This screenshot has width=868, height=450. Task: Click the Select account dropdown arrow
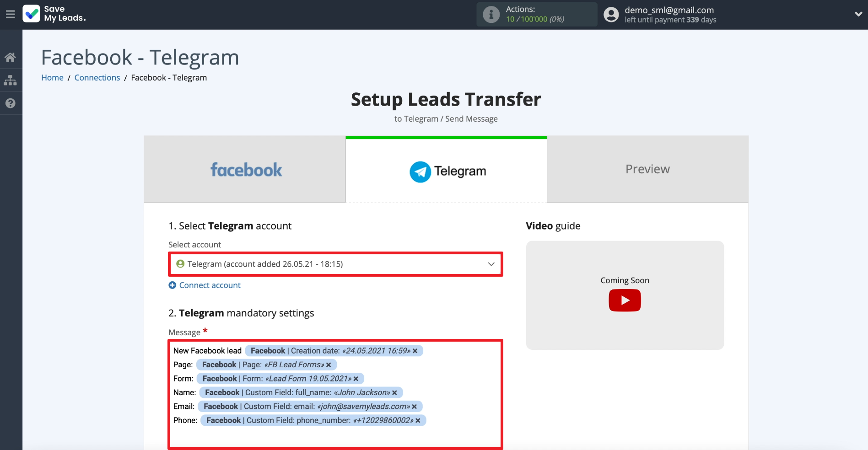[491, 264]
